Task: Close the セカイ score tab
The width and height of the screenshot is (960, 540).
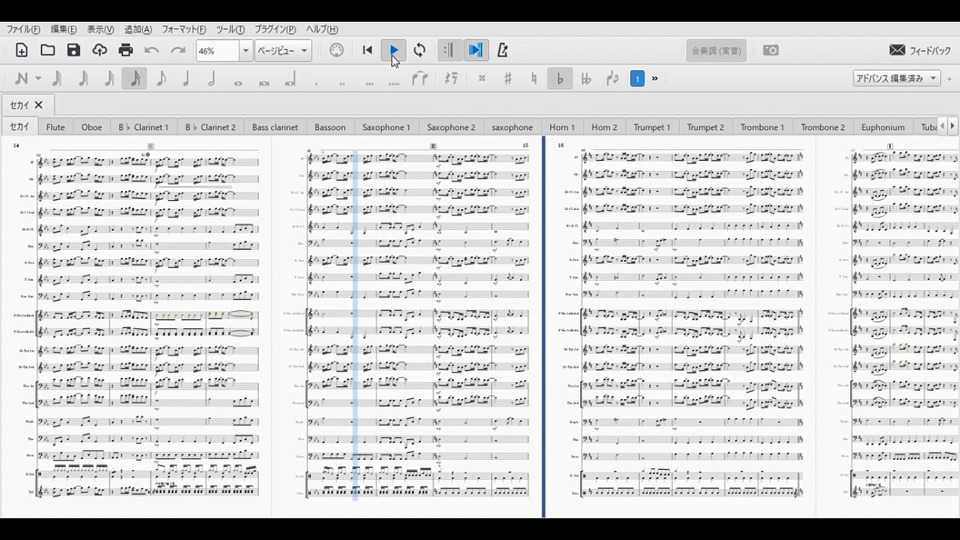Action: pos(39,105)
